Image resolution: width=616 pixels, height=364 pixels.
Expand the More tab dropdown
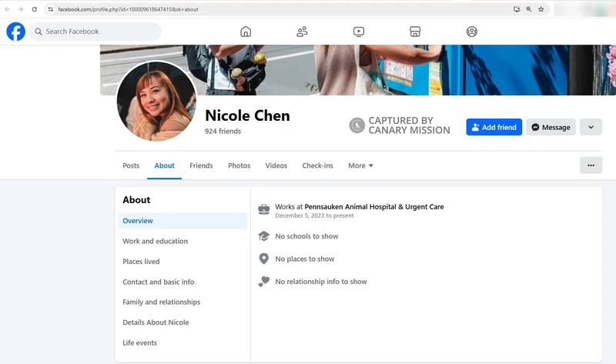pyautogui.click(x=360, y=165)
